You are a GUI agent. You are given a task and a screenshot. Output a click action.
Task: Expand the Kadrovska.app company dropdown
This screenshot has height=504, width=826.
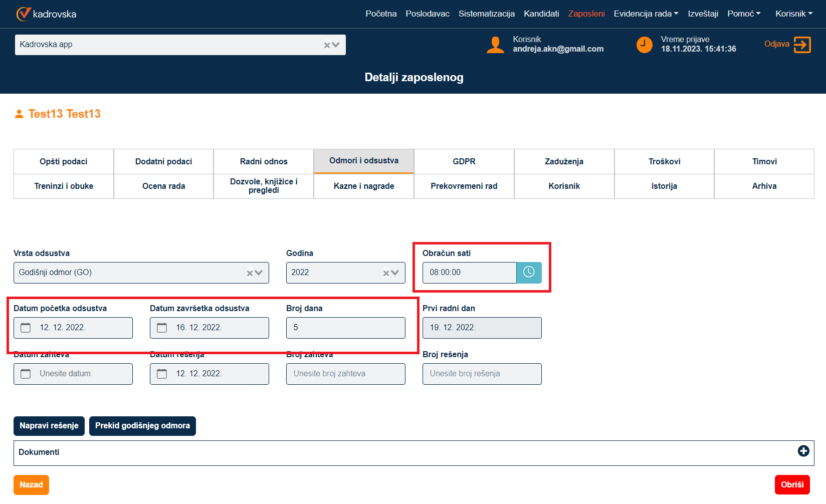point(336,45)
